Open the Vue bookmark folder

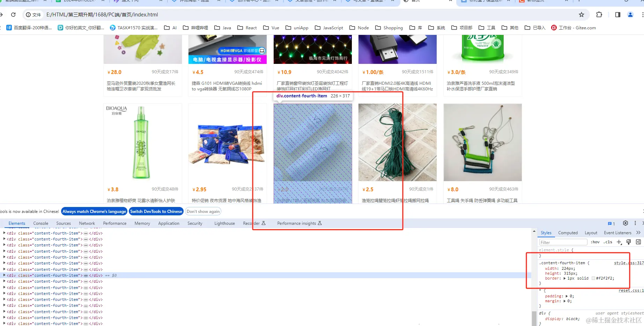click(x=271, y=28)
